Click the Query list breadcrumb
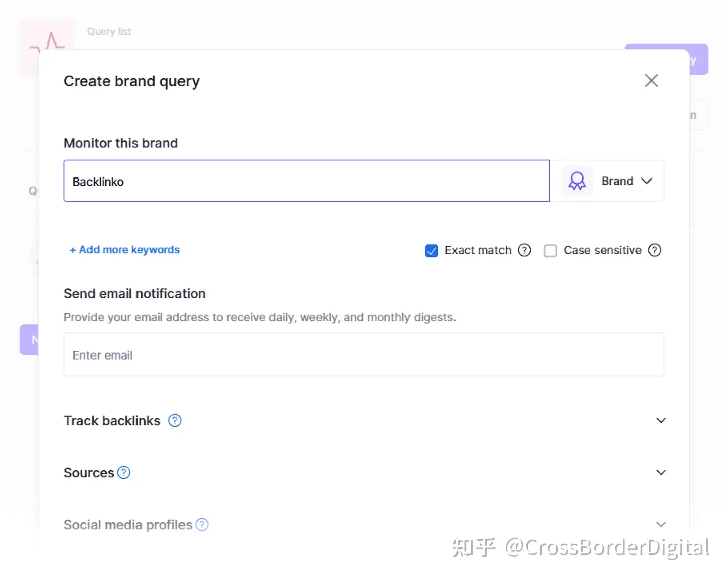Viewport: 728px width, 580px height. [x=109, y=32]
